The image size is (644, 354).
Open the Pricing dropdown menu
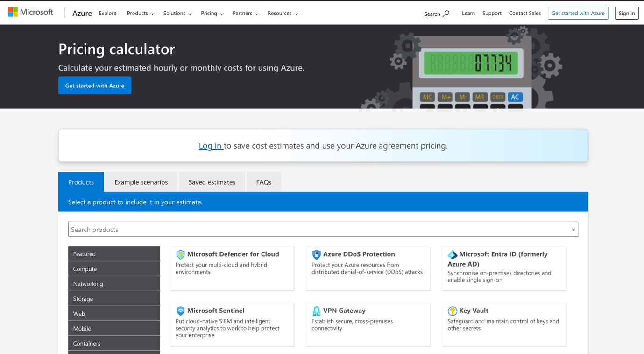212,13
